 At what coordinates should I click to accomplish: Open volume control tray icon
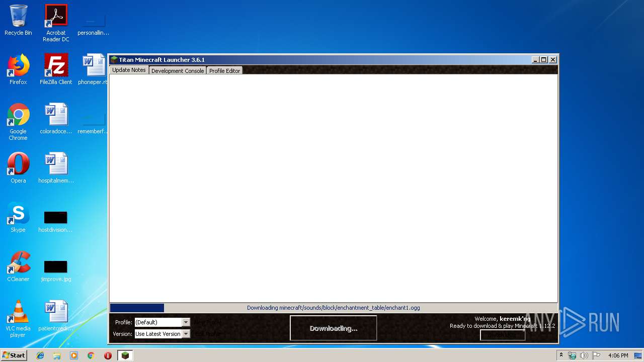584,355
